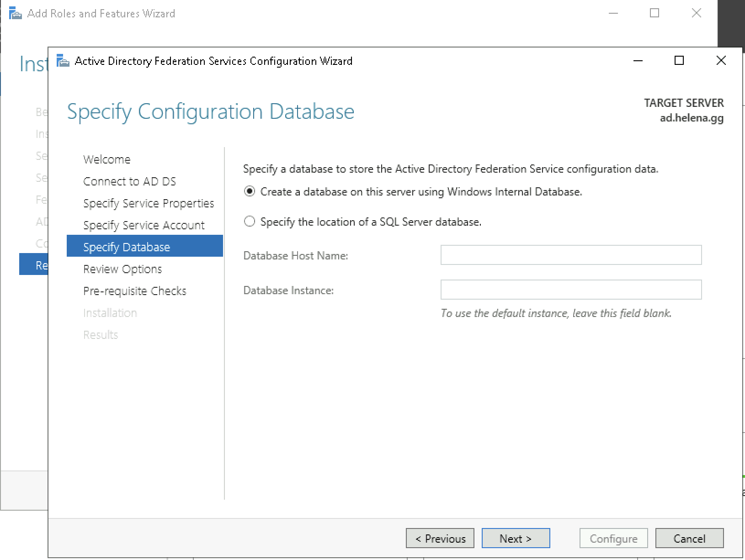Jump to Specify Service Properties step

(x=149, y=203)
